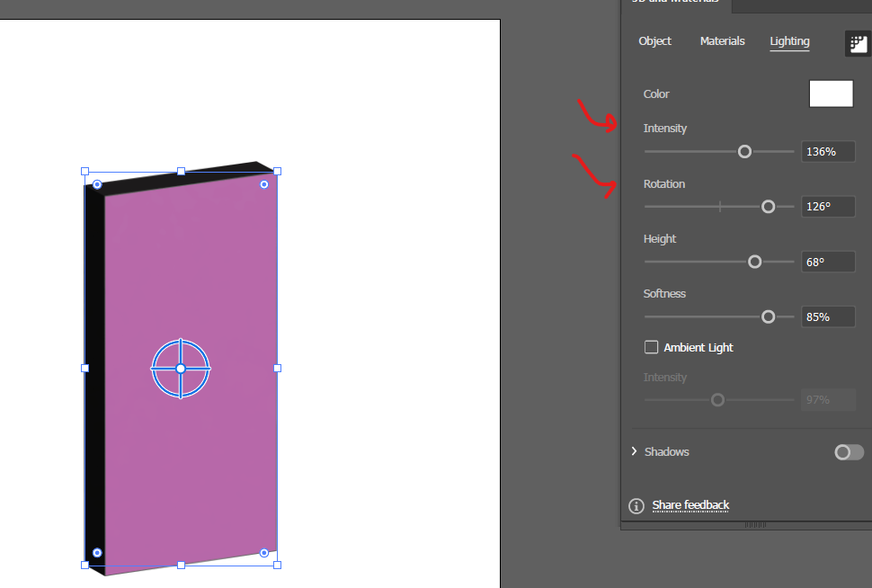
Task: Click the top-right corner rotation widget
Action: tap(264, 184)
